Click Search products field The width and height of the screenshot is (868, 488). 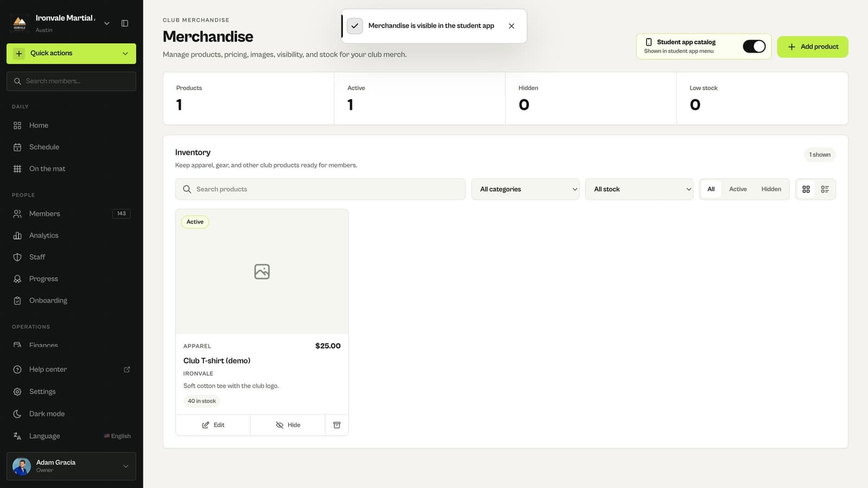[320, 189]
